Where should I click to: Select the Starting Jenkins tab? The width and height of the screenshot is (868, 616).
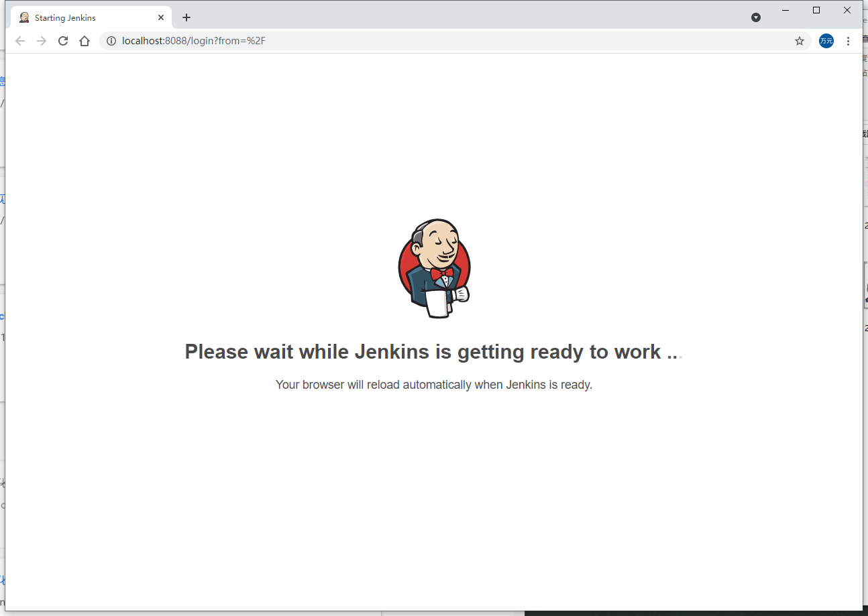[x=91, y=17]
